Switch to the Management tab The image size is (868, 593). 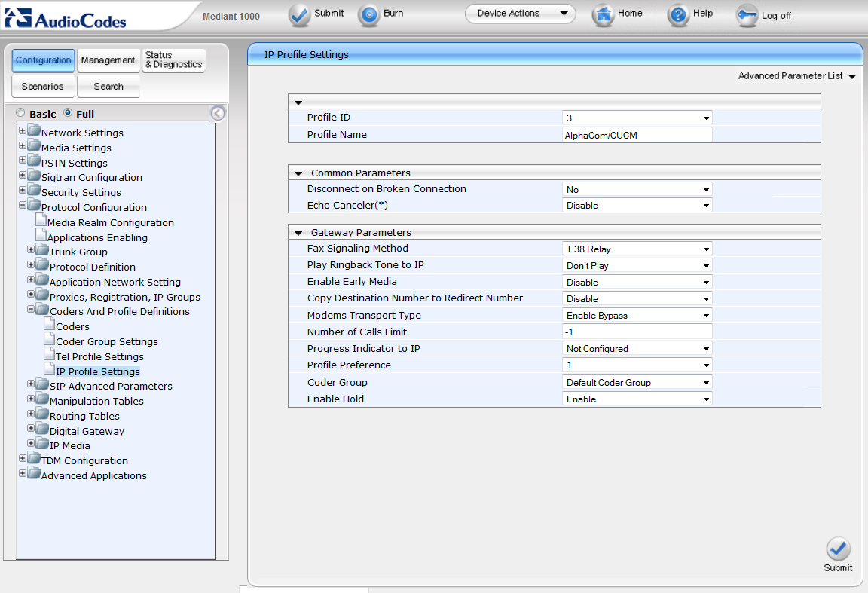coord(108,60)
